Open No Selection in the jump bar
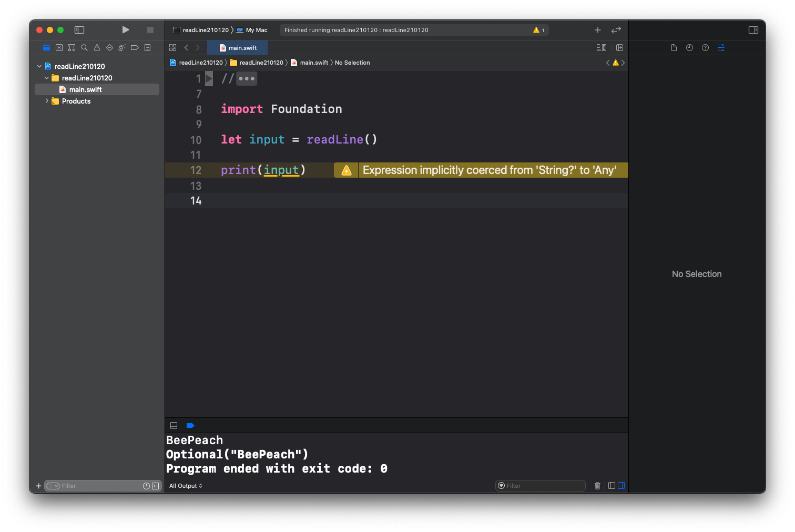795x532 pixels. (352, 63)
